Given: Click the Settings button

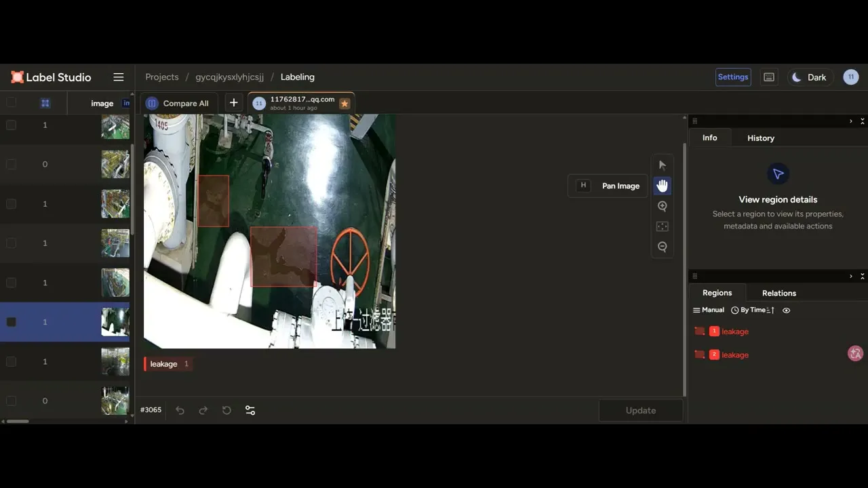Looking at the screenshot, I should coord(733,77).
